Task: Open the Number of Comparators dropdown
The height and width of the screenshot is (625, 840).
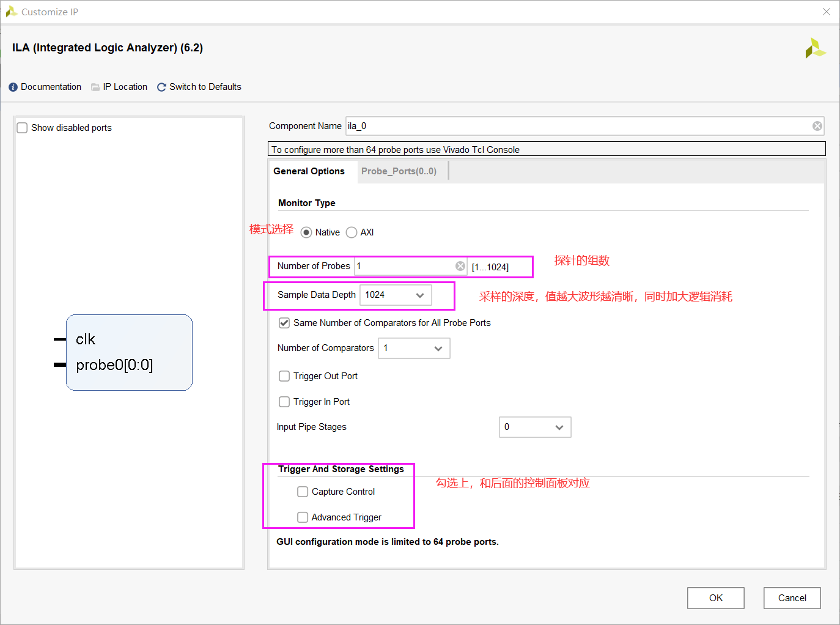Action: [414, 348]
